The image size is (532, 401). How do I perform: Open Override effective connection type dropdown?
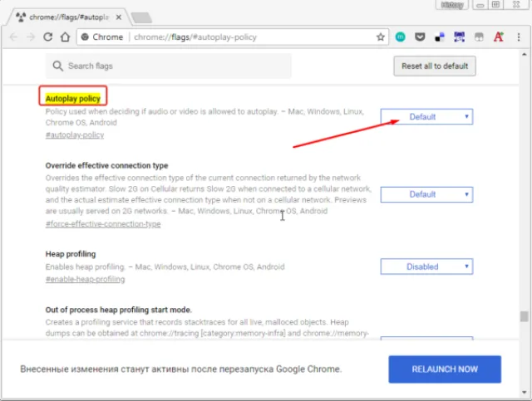[426, 194]
